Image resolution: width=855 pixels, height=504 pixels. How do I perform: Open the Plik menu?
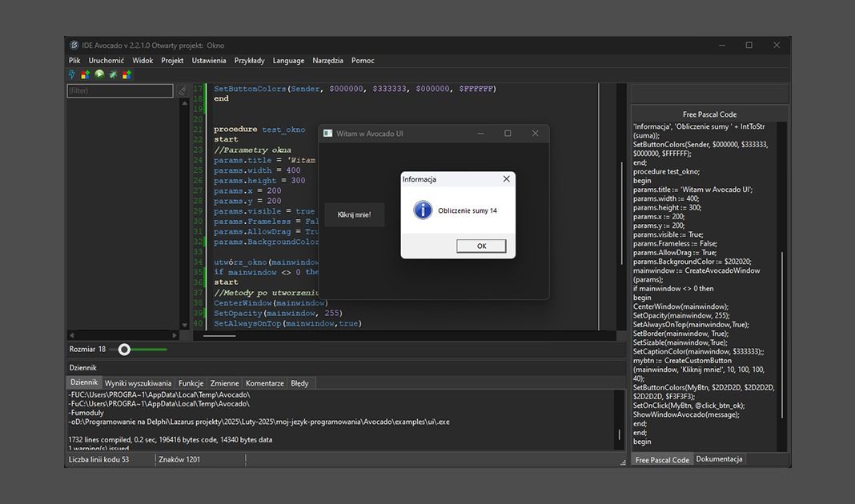click(x=74, y=61)
